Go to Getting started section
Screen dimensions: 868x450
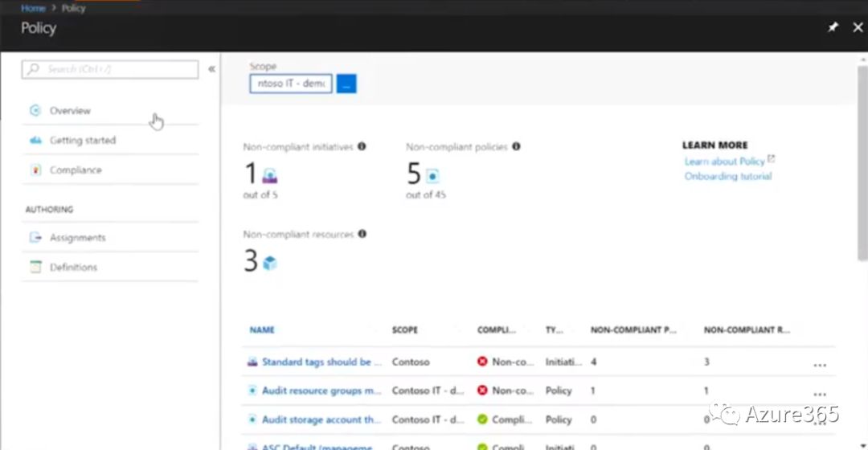coord(82,141)
